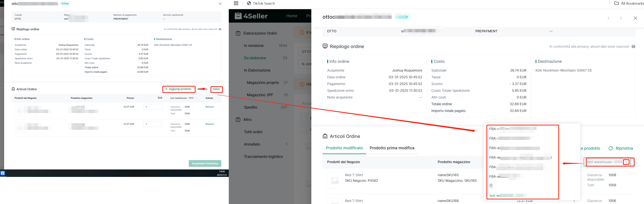This screenshot has height=204, width=644.
Task: Click the privacy eye icon in left dialog
Action: pos(220,29)
